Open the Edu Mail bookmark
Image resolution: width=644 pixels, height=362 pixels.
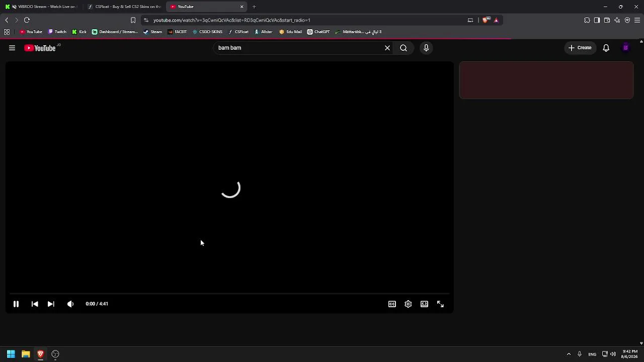pos(291,32)
